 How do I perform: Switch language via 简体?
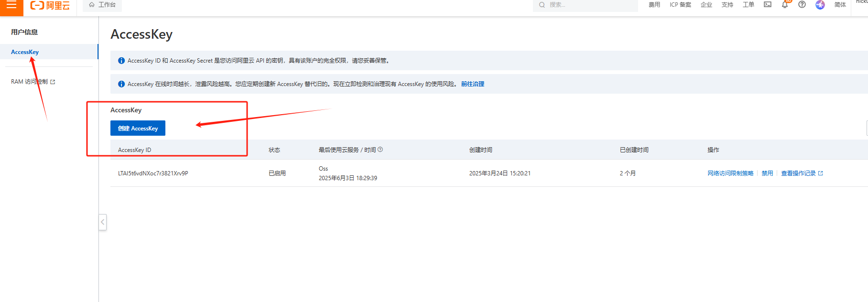point(840,5)
